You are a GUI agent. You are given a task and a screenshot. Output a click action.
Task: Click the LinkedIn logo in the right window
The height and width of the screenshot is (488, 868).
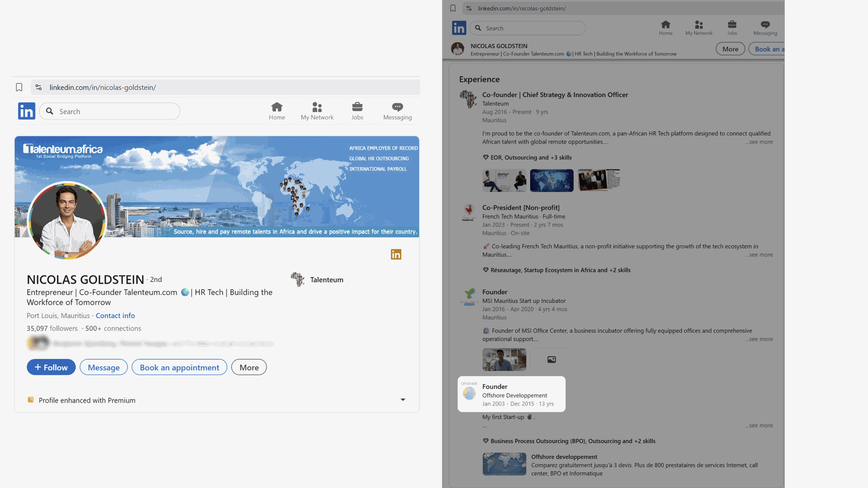point(459,28)
